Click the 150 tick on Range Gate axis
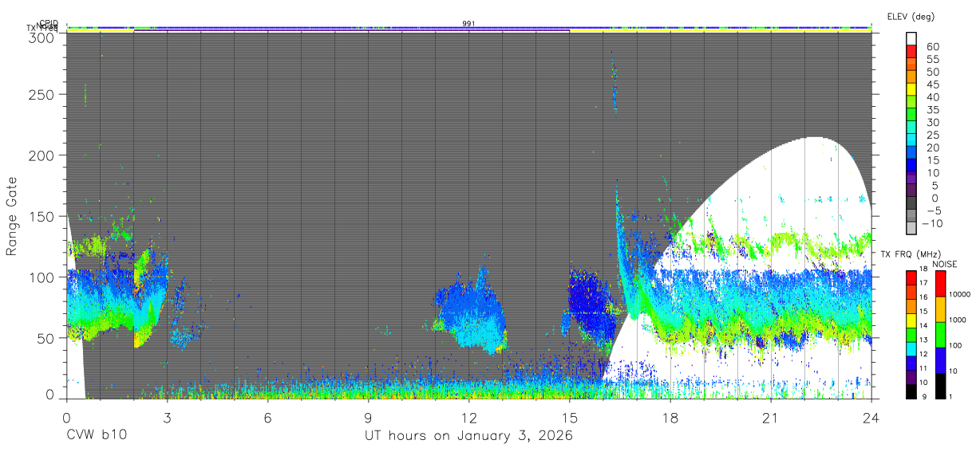 (41, 216)
